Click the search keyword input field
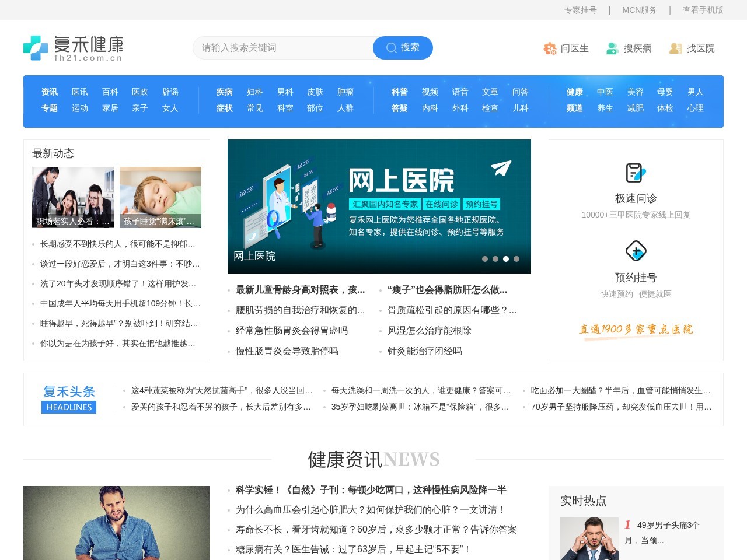Viewport: 747px width, 560px height. coord(280,48)
